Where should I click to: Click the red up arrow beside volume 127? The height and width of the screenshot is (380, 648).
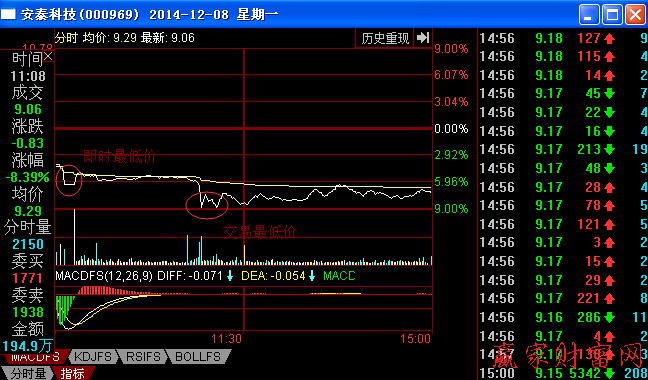pyautogui.click(x=610, y=38)
